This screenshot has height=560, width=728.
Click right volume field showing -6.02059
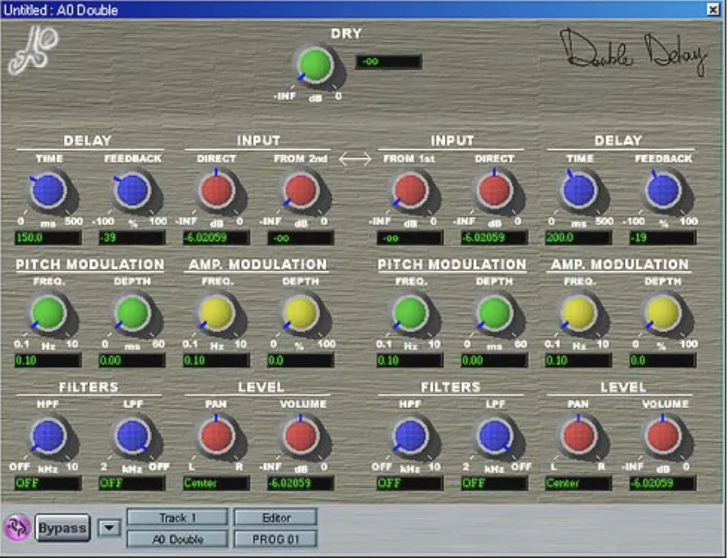663,483
